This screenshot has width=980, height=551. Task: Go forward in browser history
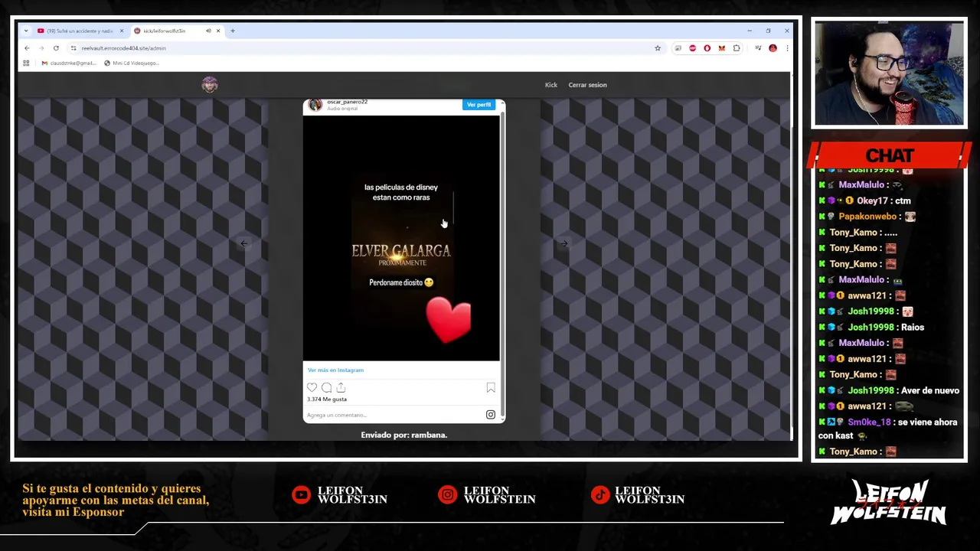pyautogui.click(x=41, y=48)
